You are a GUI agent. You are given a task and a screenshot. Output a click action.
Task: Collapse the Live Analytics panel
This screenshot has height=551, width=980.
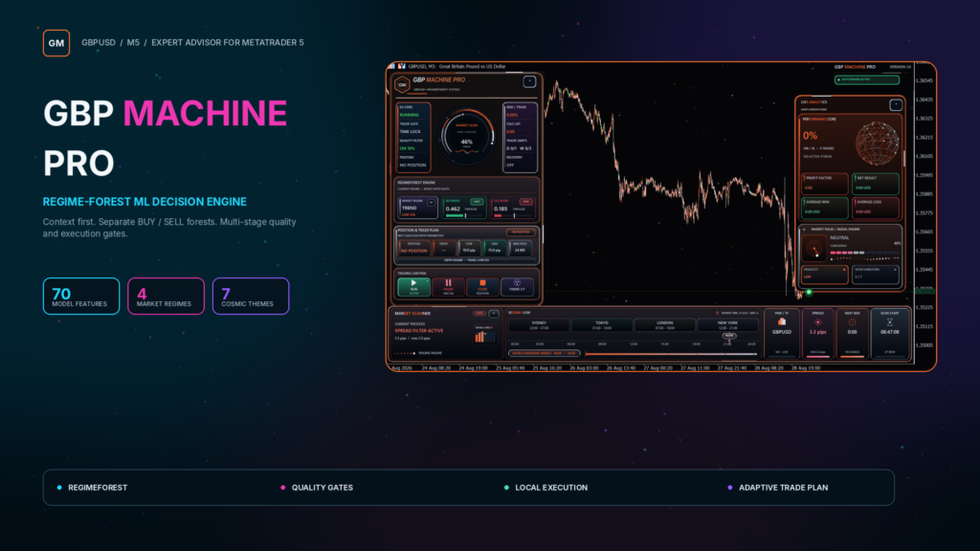[896, 105]
